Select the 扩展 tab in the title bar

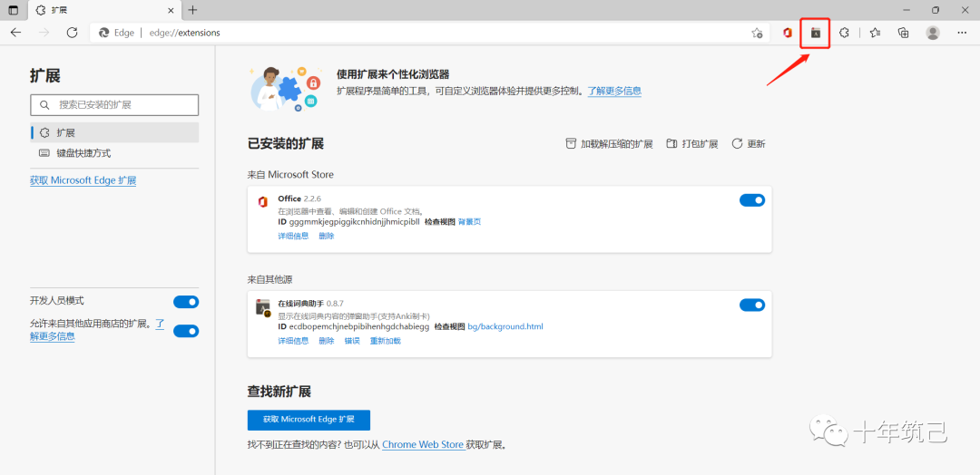point(103,11)
